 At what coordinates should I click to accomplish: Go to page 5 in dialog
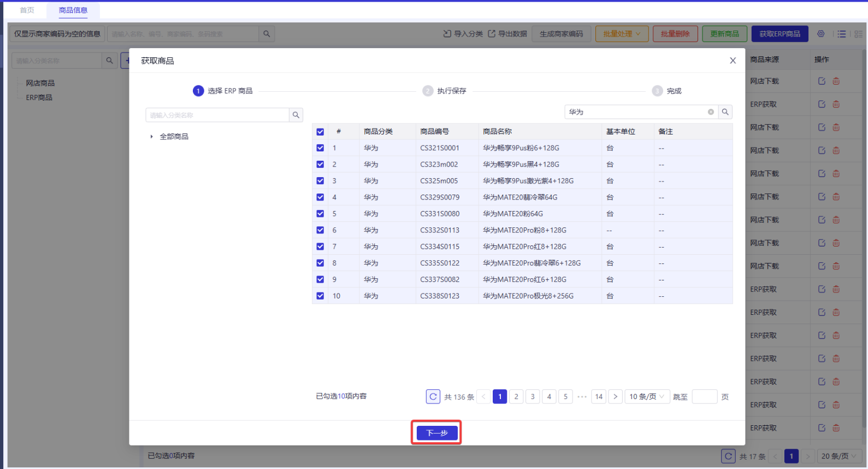(x=565, y=397)
